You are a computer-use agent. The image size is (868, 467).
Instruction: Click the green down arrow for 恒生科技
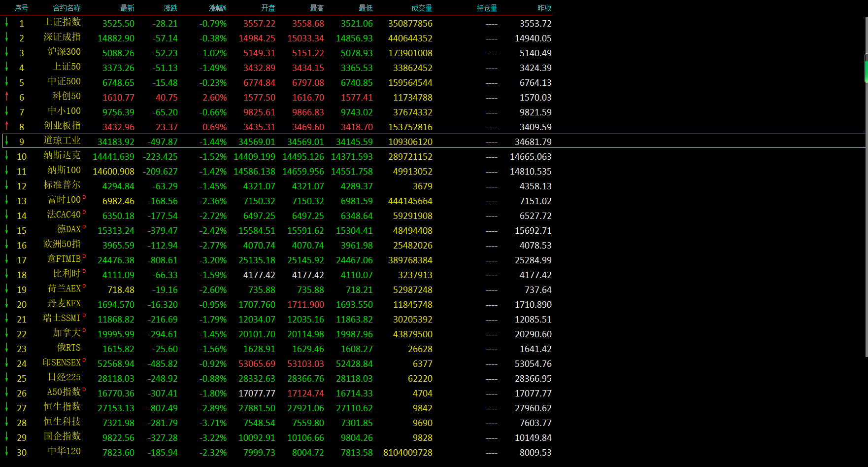click(7, 421)
